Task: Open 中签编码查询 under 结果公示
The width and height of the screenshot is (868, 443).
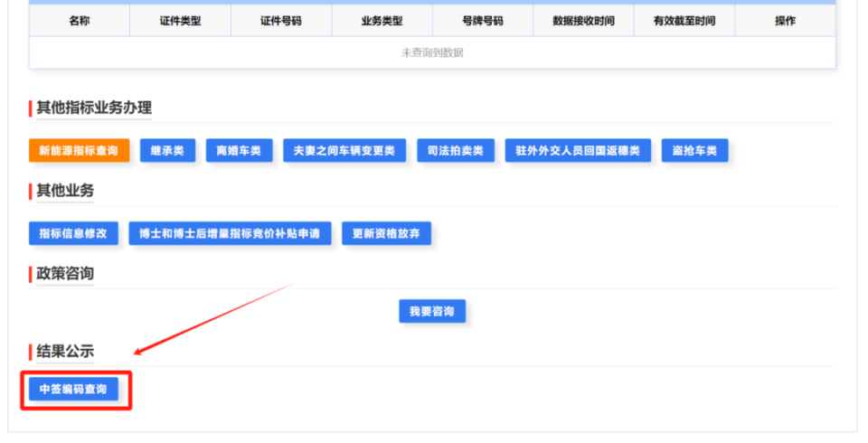Action: (x=73, y=390)
